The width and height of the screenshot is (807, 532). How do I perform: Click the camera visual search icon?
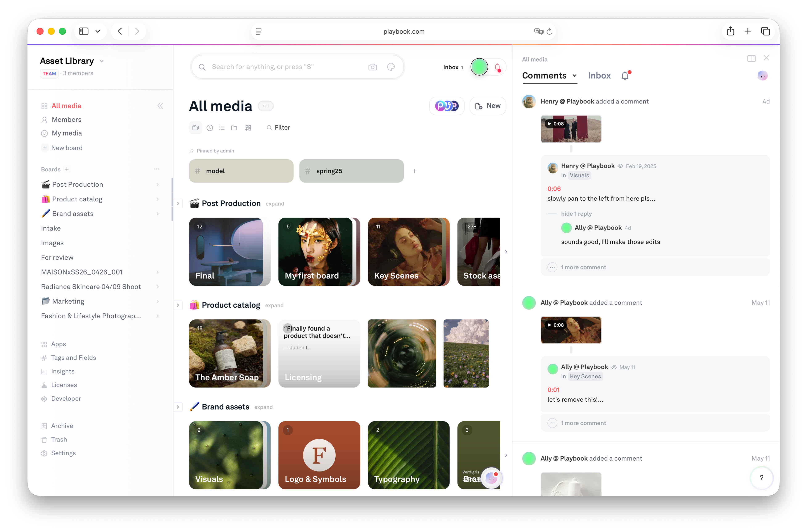click(x=372, y=67)
